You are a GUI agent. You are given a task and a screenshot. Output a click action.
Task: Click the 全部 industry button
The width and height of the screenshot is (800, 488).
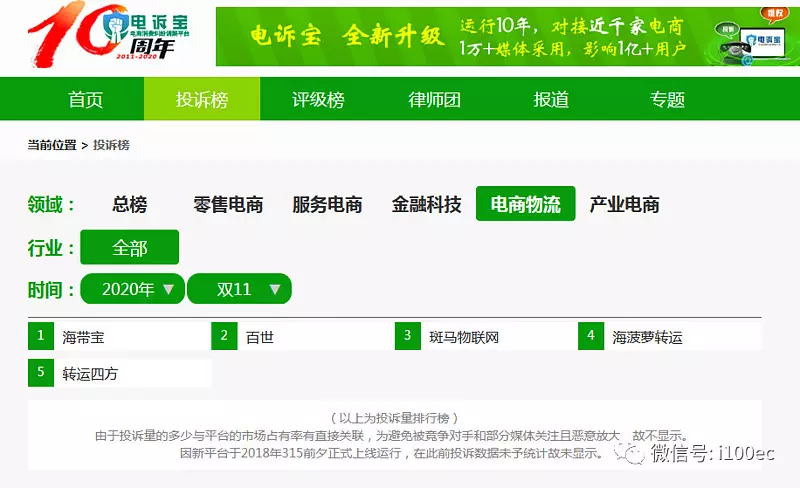[130, 247]
